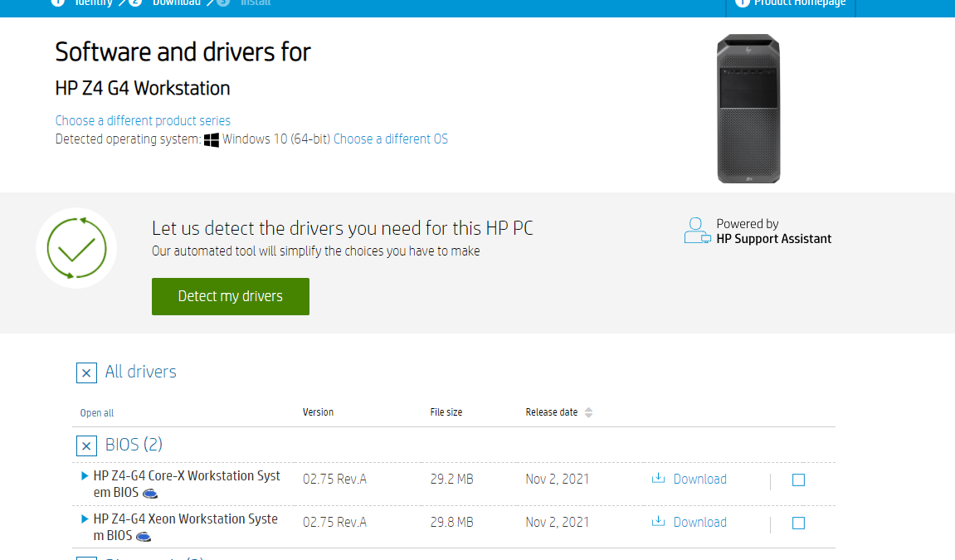The image size is (955, 560).
Task: Collapse the BIOS (2) category
Action: 86,446
